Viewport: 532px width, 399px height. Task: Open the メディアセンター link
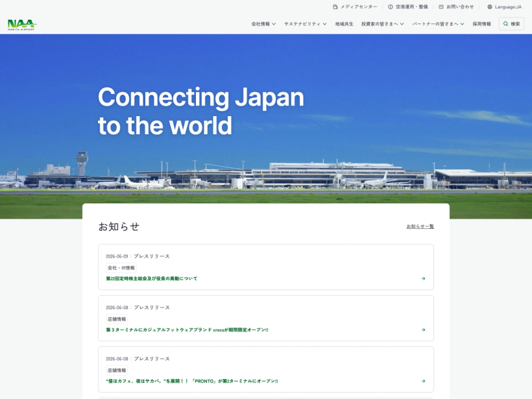tap(355, 6)
